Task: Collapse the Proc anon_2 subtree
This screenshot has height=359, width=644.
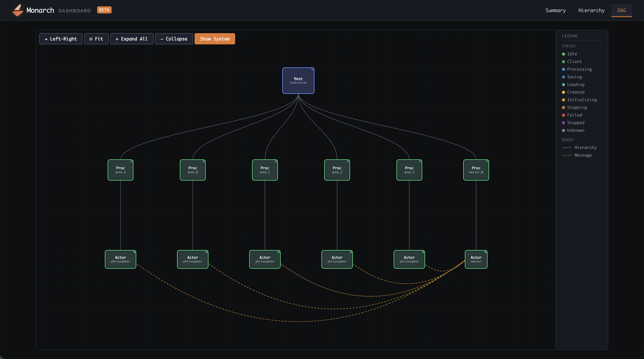Action: tap(337, 170)
